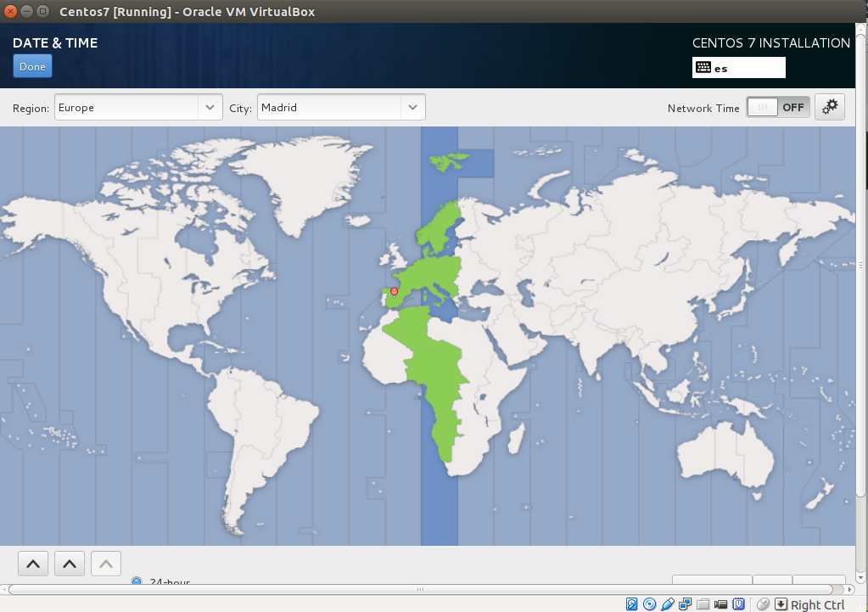Screen dimensions: 868x612
Task: Toggle keyboard capture via the down-arrow status icon
Action: coord(781,603)
